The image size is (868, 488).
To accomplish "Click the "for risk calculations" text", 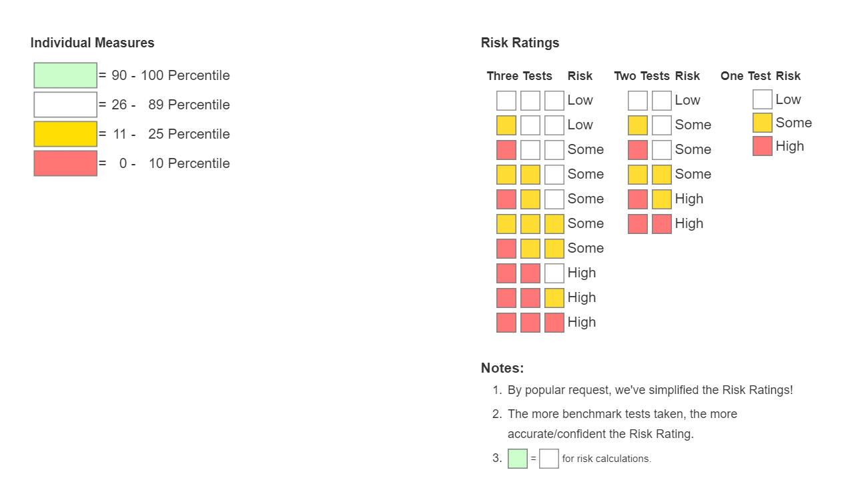I will point(606,459).
